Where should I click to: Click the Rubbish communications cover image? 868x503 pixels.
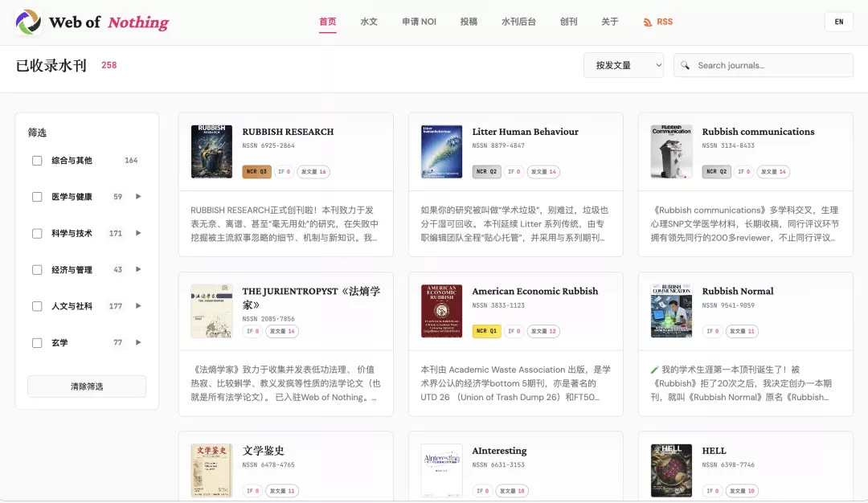[671, 151]
